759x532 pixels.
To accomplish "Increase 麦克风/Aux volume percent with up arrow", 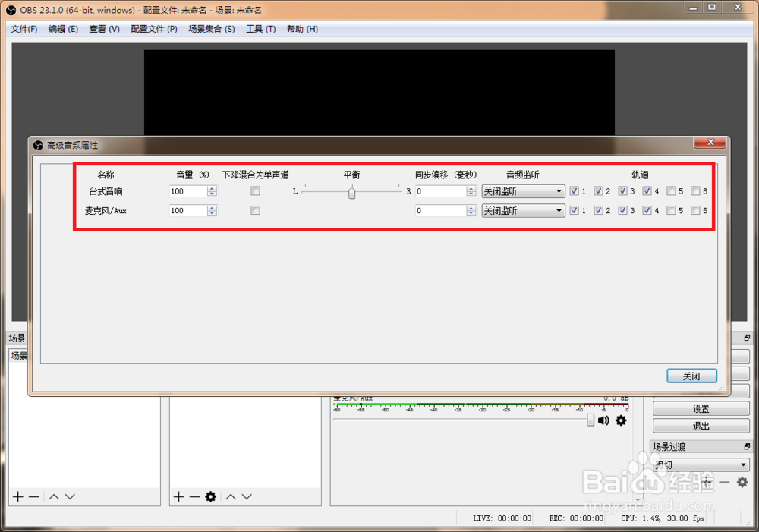I will [212, 208].
